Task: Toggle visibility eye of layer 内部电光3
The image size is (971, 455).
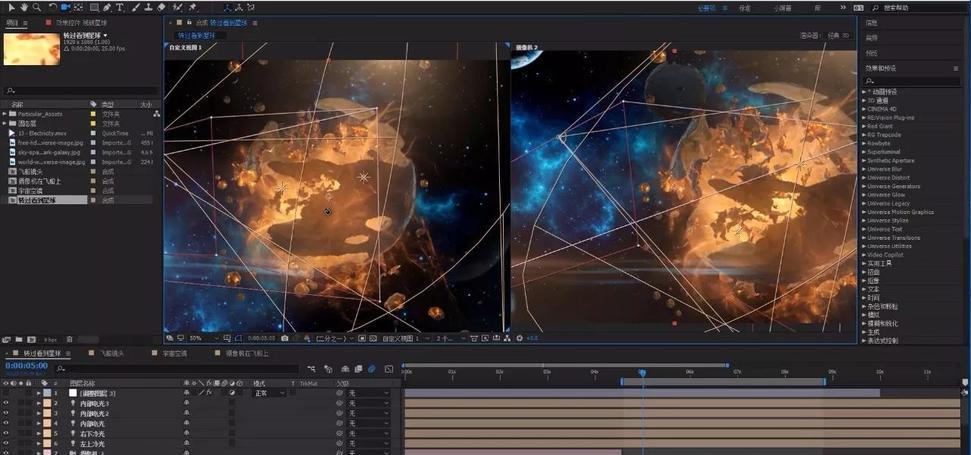Action: (x=6, y=404)
